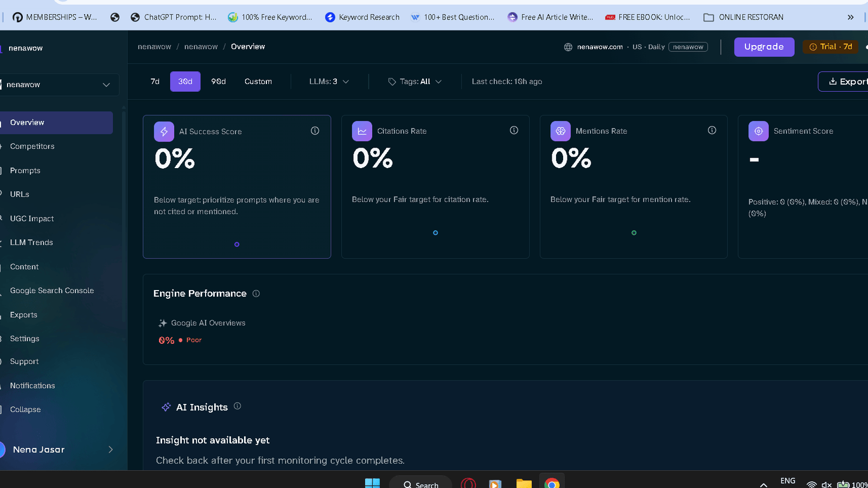Open the Keyword Research bookmark
The image size is (868, 488).
pyautogui.click(x=362, y=17)
